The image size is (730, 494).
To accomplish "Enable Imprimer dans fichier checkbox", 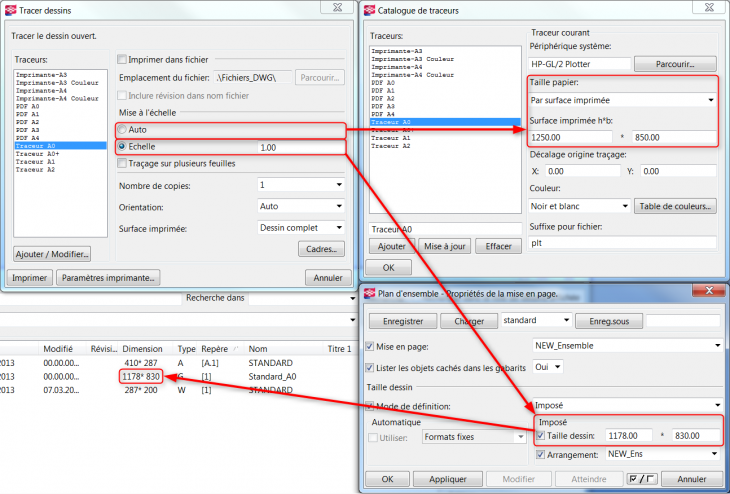I will tap(122, 60).
